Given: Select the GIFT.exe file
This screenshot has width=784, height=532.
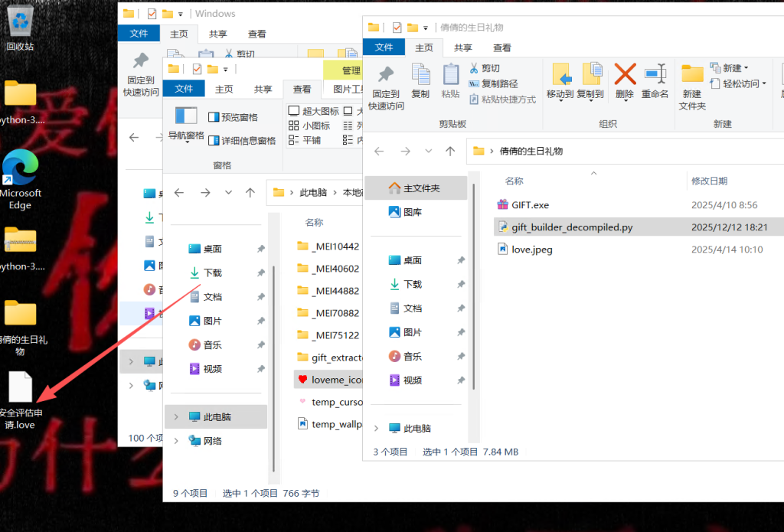Looking at the screenshot, I should pos(530,205).
